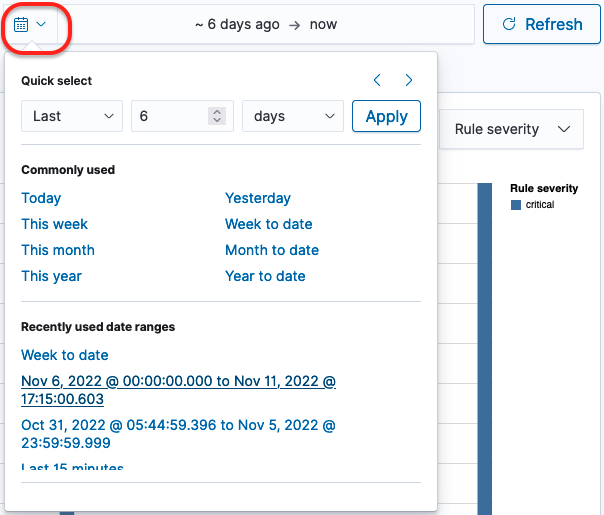Go to previous time window arrow
This screenshot has width=604, height=515.
click(377, 80)
